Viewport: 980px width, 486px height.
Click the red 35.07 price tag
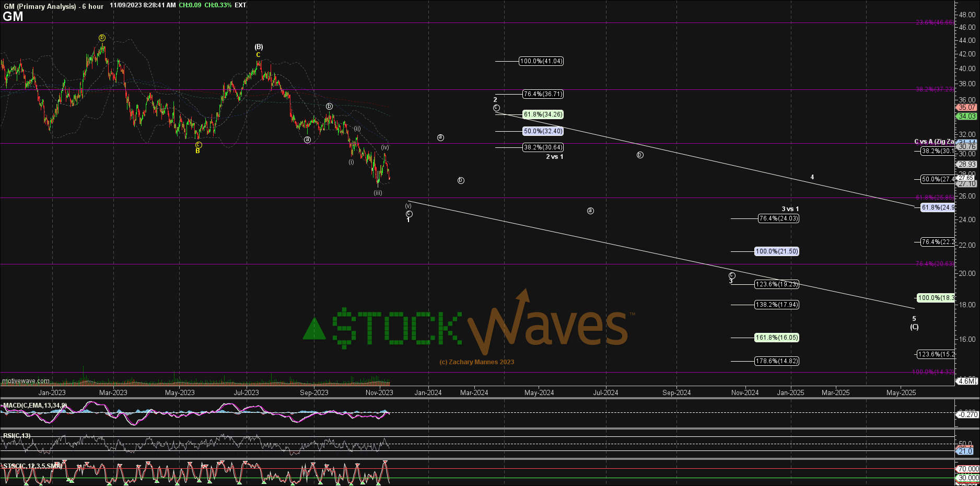pos(967,108)
